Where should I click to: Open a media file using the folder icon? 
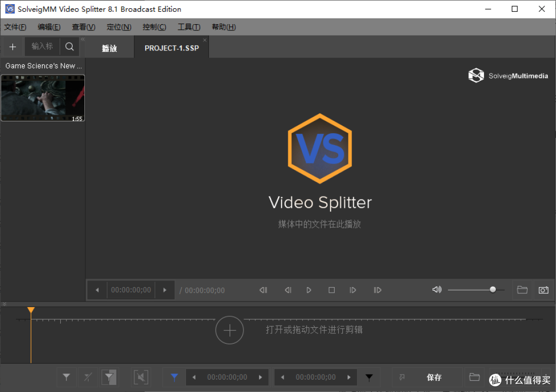pyautogui.click(x=522, y=290)
